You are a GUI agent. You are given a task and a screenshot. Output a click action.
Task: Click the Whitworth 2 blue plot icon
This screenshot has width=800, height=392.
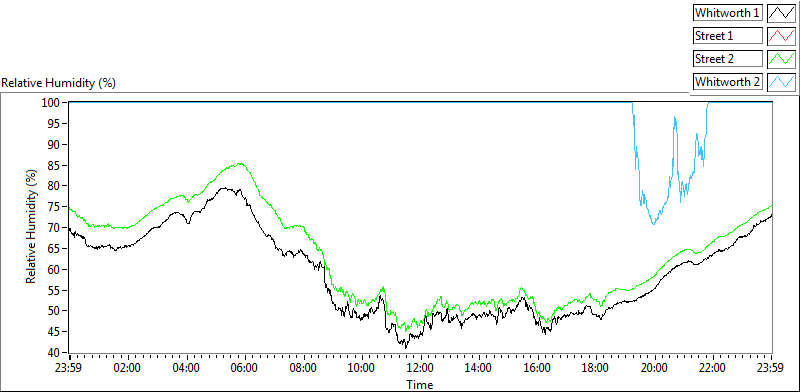click(x=781, y=82)
